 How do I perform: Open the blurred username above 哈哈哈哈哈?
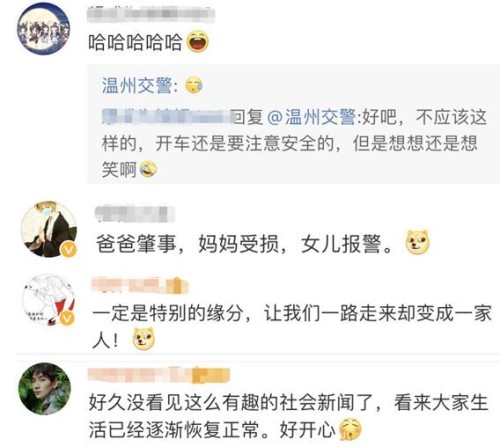point(151,15)
